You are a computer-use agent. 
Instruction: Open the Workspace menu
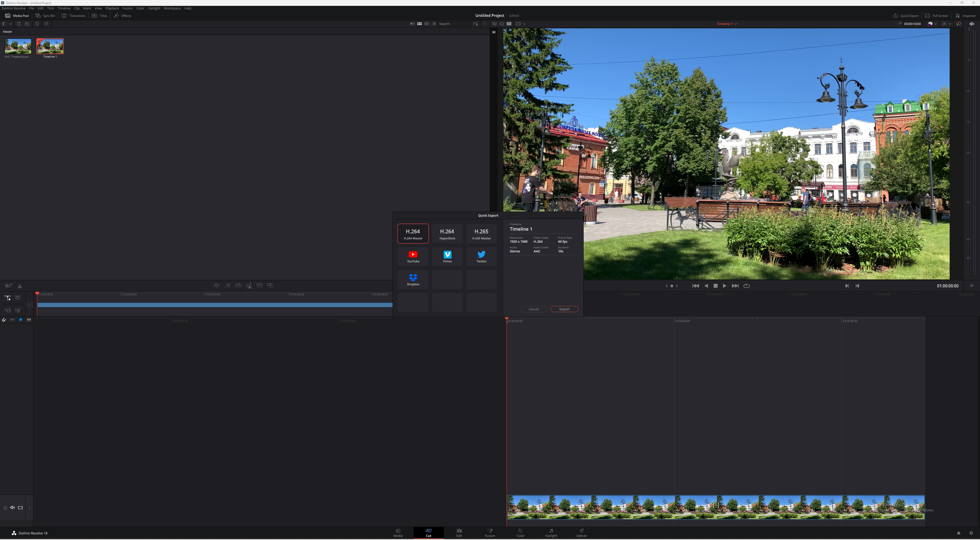172,8
